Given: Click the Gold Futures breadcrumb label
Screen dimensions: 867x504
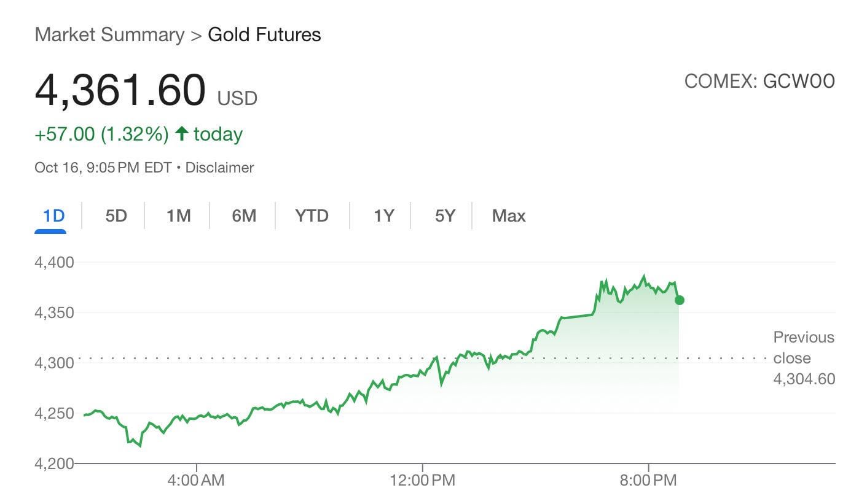Looking at the screenshot, I should point(264,35).
